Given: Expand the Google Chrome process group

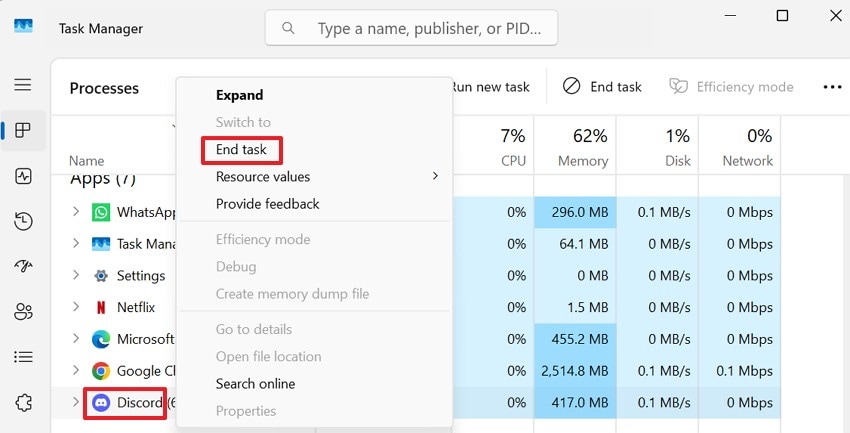Looking at the screenshot, I should pos(76,370).
